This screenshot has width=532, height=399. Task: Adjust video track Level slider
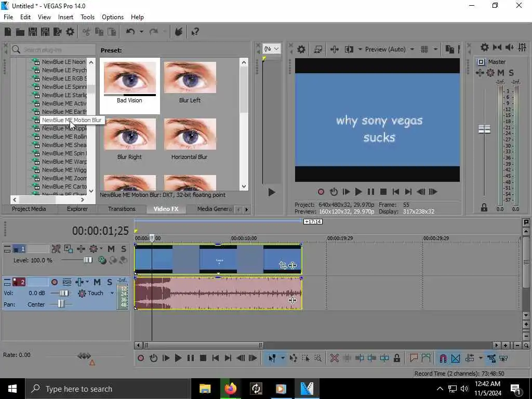(87, 260)
